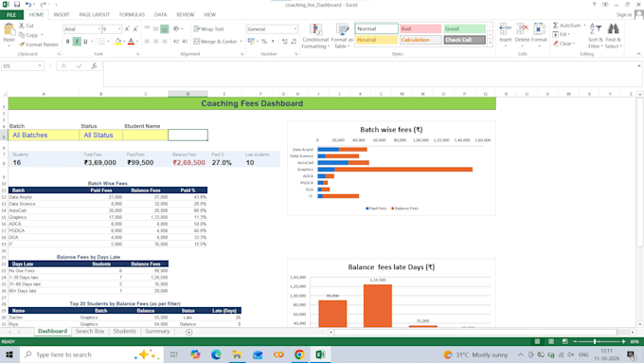Apply Bold formatting
The image size is (644, 363).
click(x=68, y=42)
